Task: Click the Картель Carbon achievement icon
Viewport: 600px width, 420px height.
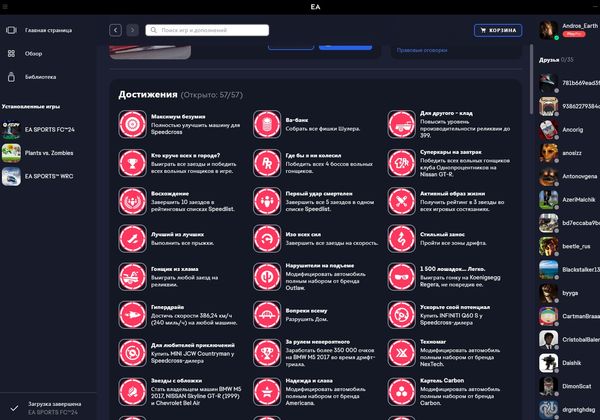Action: tap(401, 392)
